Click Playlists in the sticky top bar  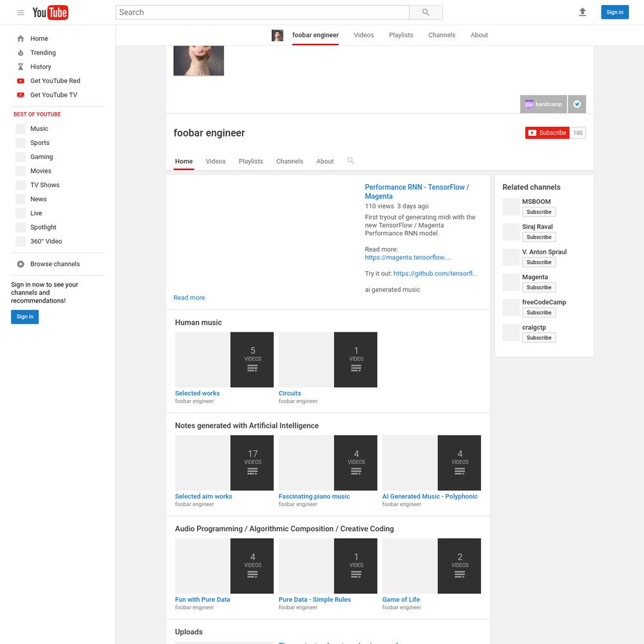(x=401, y=35)
